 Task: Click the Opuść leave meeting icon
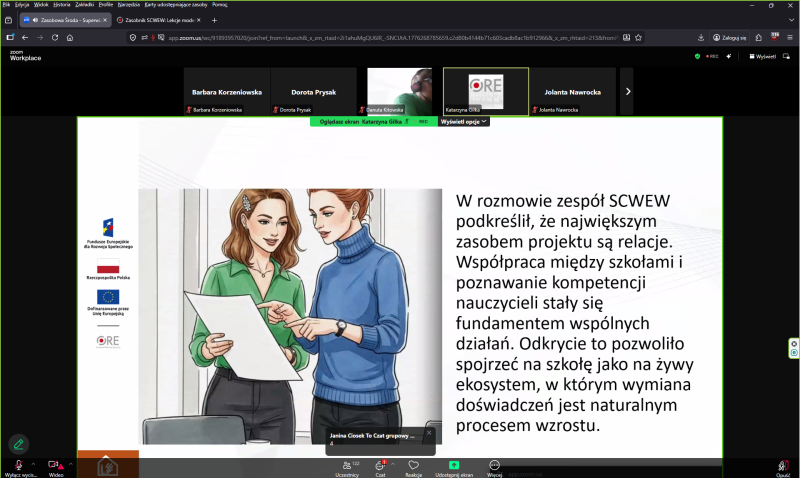coord(783,466)
